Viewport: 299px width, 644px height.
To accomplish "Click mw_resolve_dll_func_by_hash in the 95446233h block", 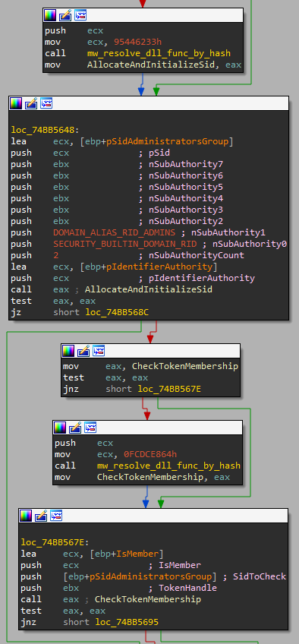I will pyautogui.click(x=159, y=53).
